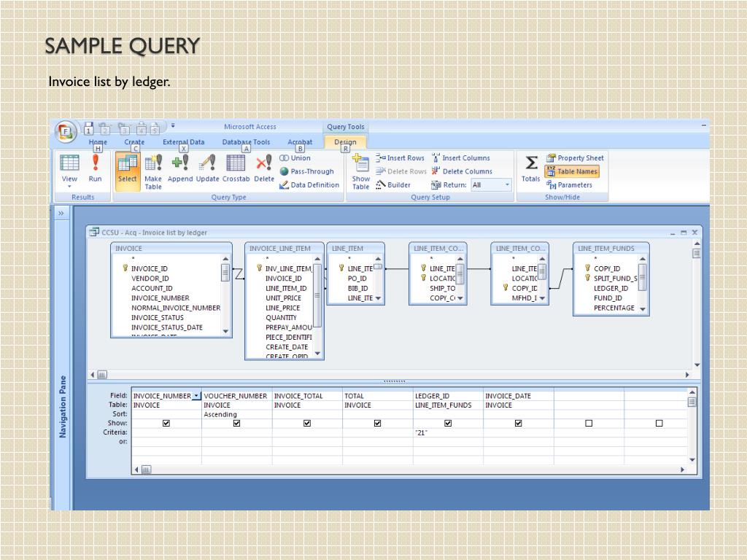Open the Database Tools ribbon tab

[246, 142]
